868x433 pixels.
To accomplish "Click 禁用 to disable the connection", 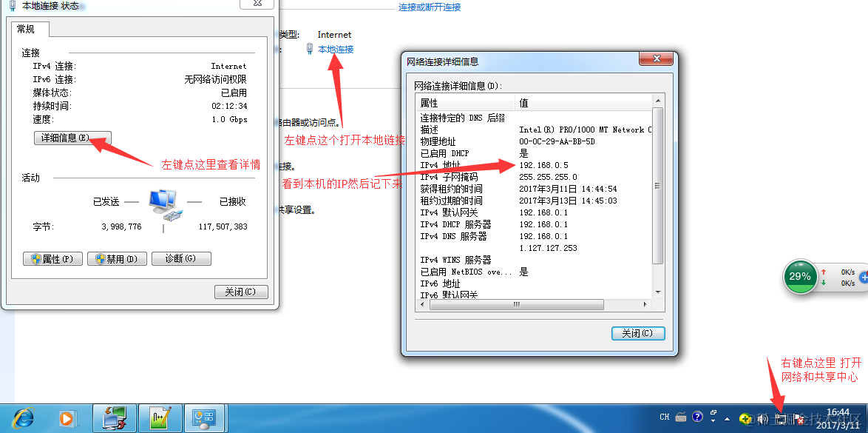I will pos(117,259).
